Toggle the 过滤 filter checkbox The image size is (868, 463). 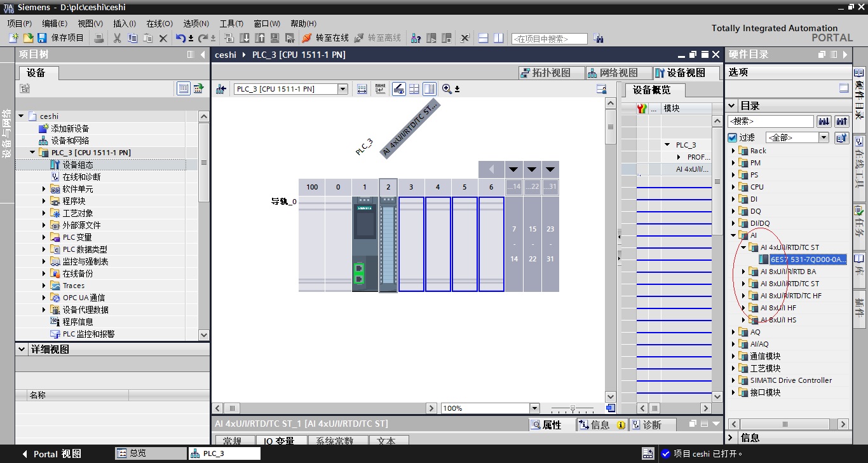pos(733,137)
